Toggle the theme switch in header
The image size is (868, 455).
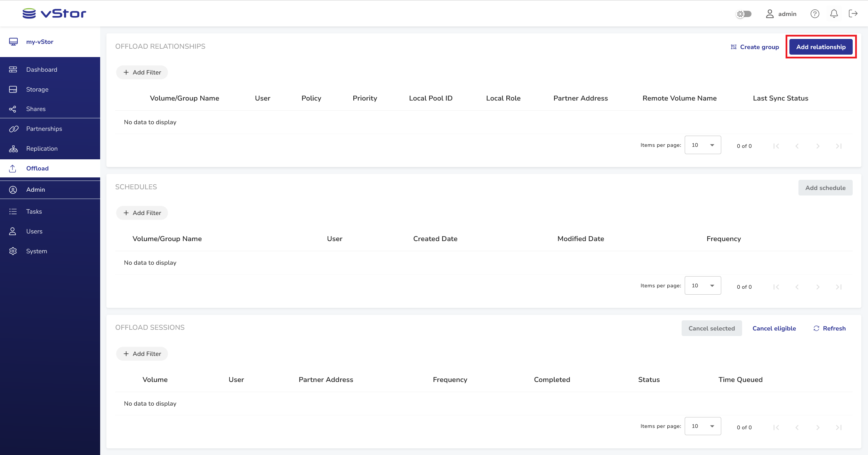tap(744, 14)
